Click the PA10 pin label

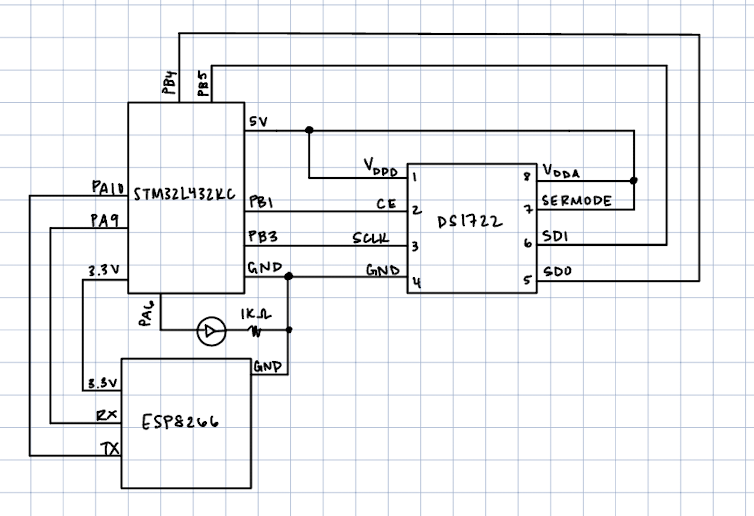point(108,187)
